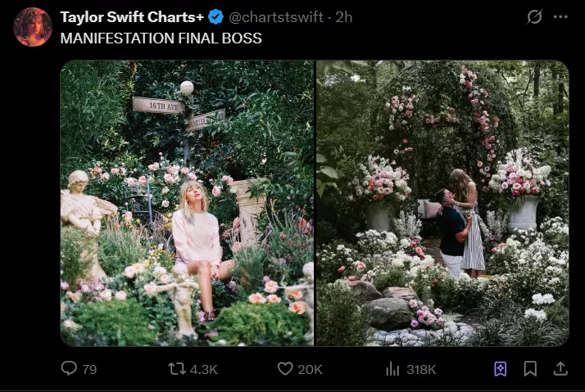Open the right photo with floral arch
585x392 pixels.
[442, 203]
